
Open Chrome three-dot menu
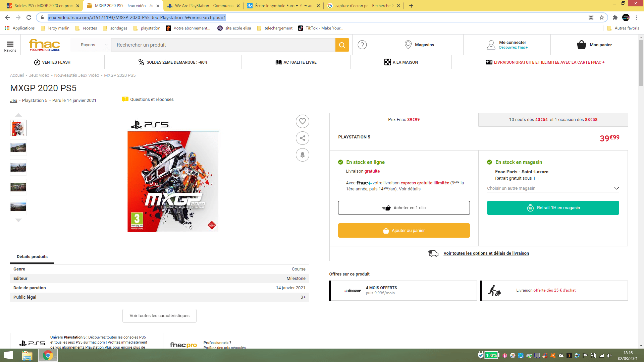[637, 17]
